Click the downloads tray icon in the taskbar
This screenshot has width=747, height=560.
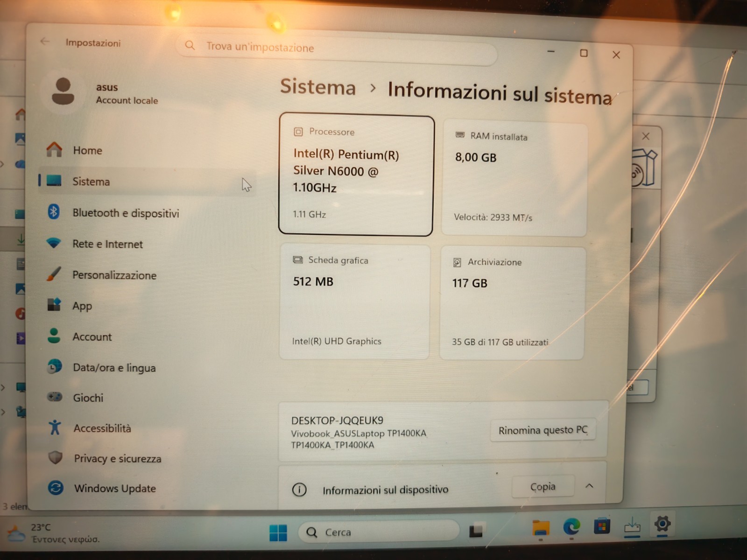(632, 525)
